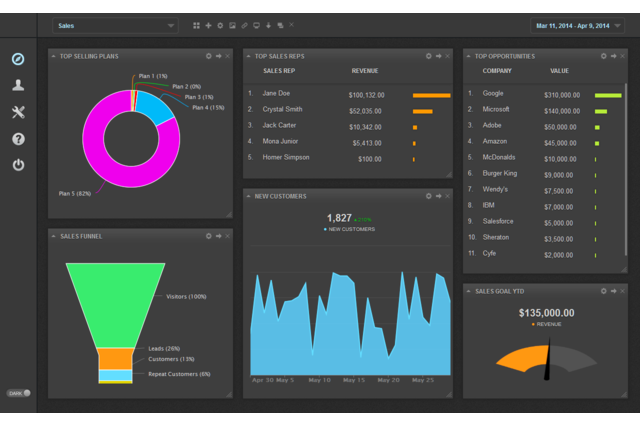Screen dimensions: 640x426
Task: Collapse the Top Opportunities widget
Action: [614, 56]
